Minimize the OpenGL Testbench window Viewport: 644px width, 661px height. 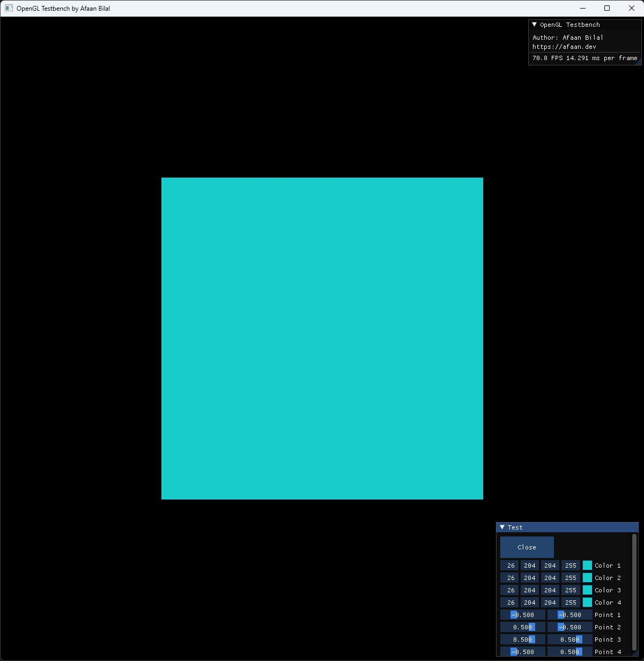point(582,8)
